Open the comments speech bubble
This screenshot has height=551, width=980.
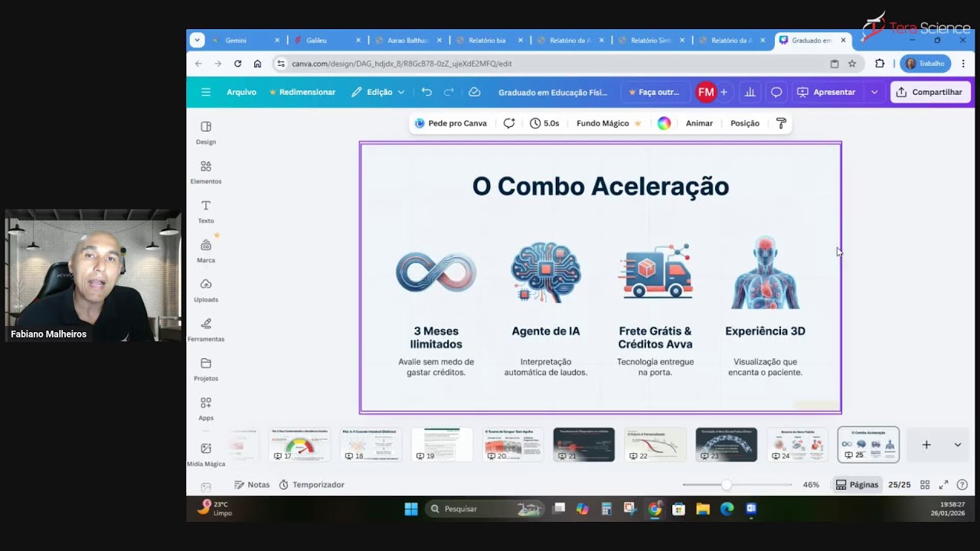coord(776,92)
